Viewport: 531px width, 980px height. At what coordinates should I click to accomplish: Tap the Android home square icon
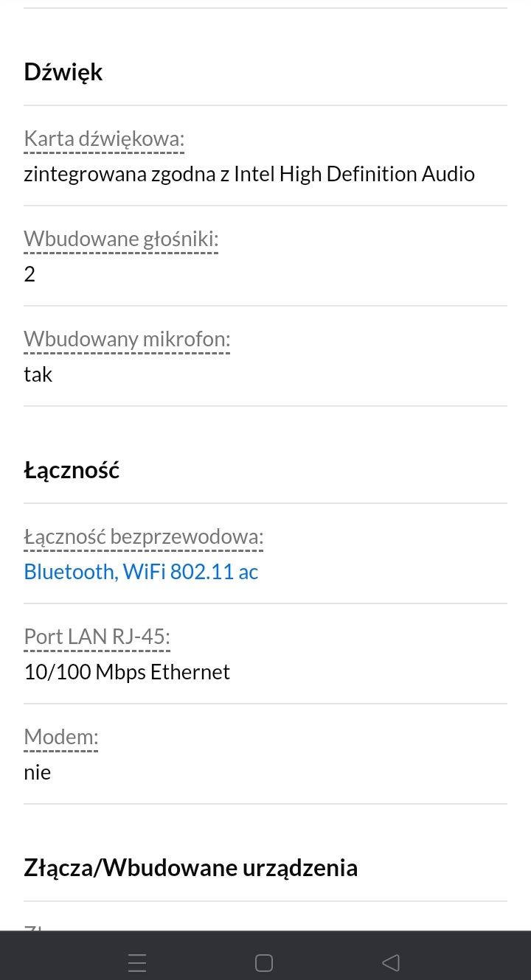(264, 962)
